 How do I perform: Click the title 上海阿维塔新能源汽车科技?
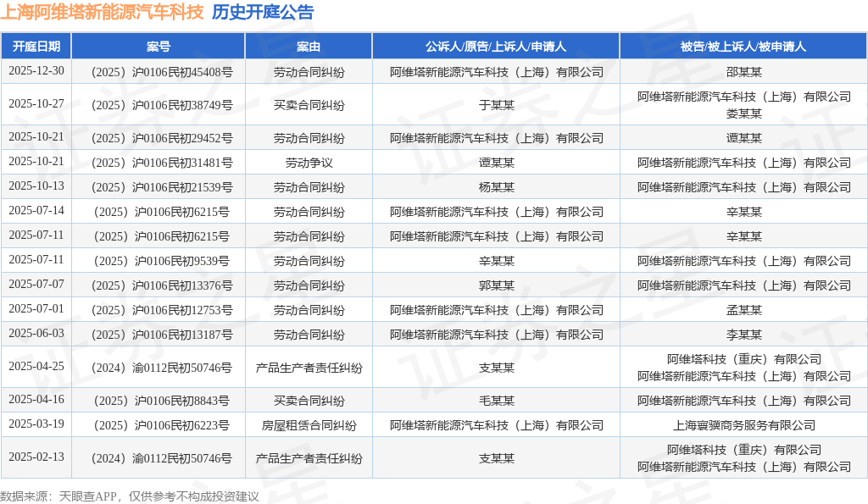[x=103, y=12]
